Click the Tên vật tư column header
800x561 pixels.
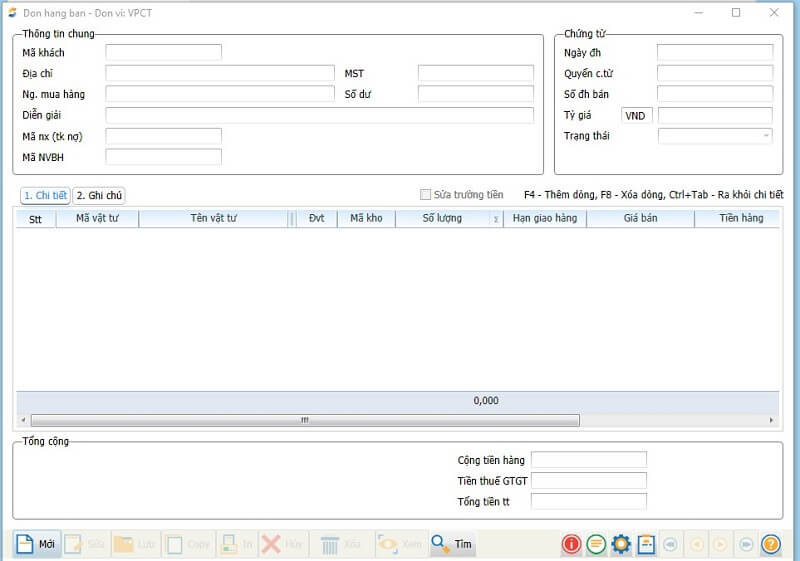(213, 218)
